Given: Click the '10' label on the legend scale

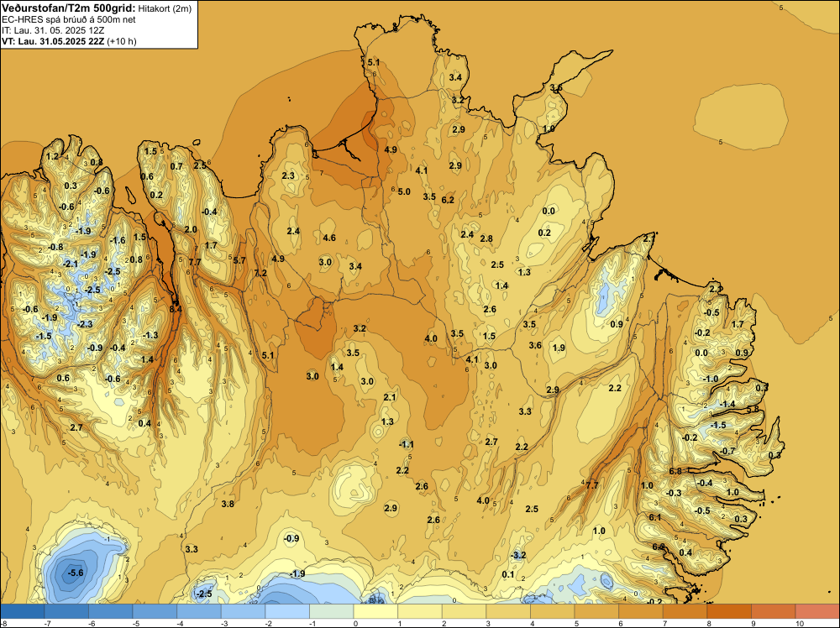Looking at the screenshot, I should click(x=800, y=623).
